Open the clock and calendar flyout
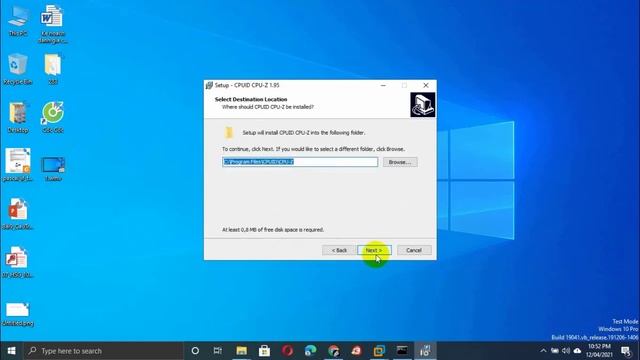 [599, 351]
